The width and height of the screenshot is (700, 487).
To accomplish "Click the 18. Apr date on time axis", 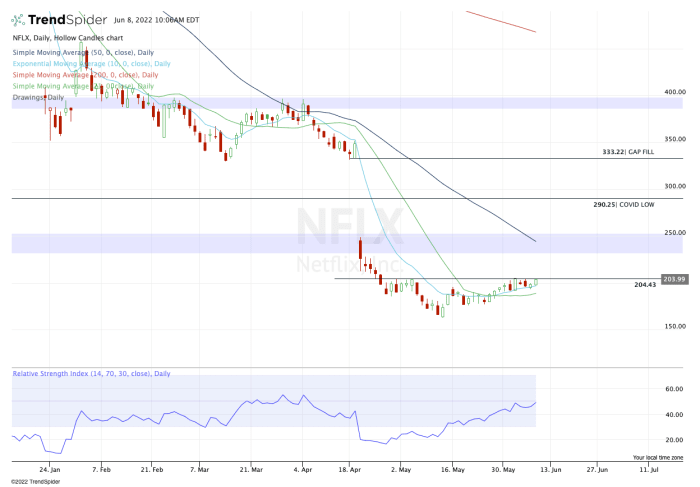I will pyautogui.click(x=348, y=468).
